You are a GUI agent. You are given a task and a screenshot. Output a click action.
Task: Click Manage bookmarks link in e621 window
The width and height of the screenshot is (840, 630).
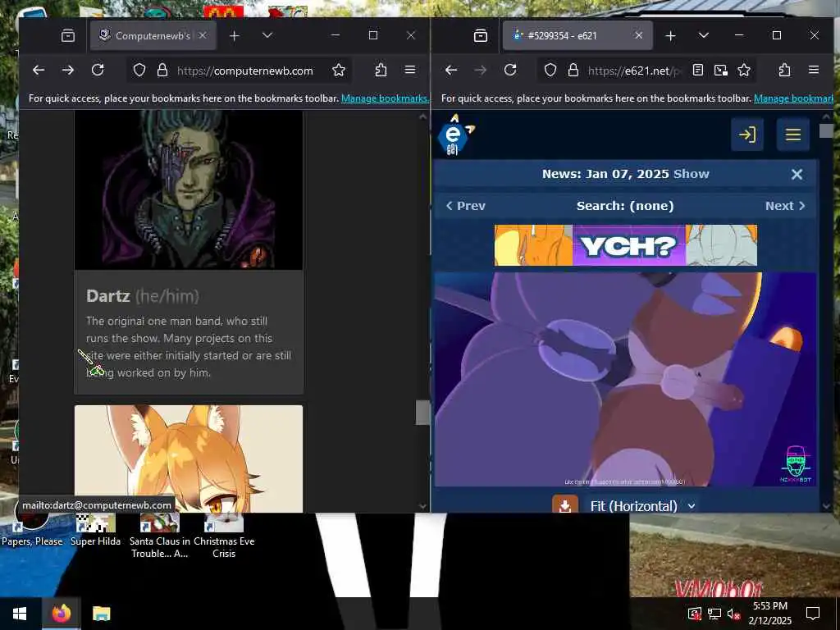[793, 98]
